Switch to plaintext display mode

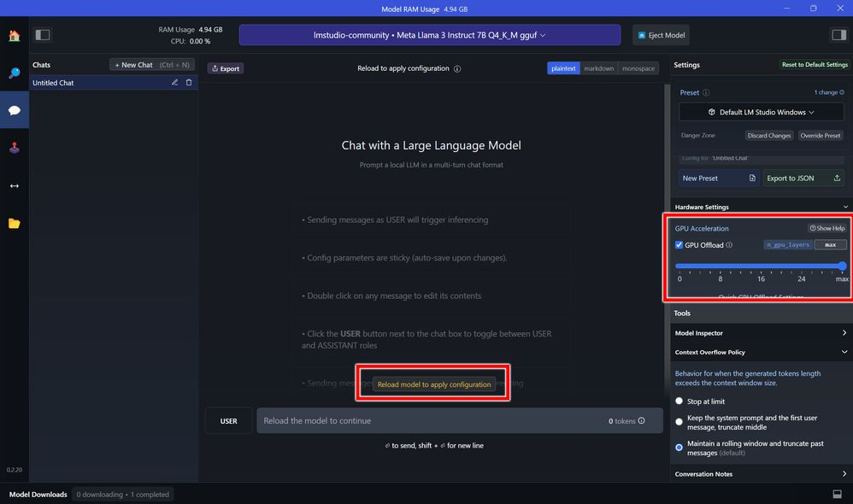563,68
